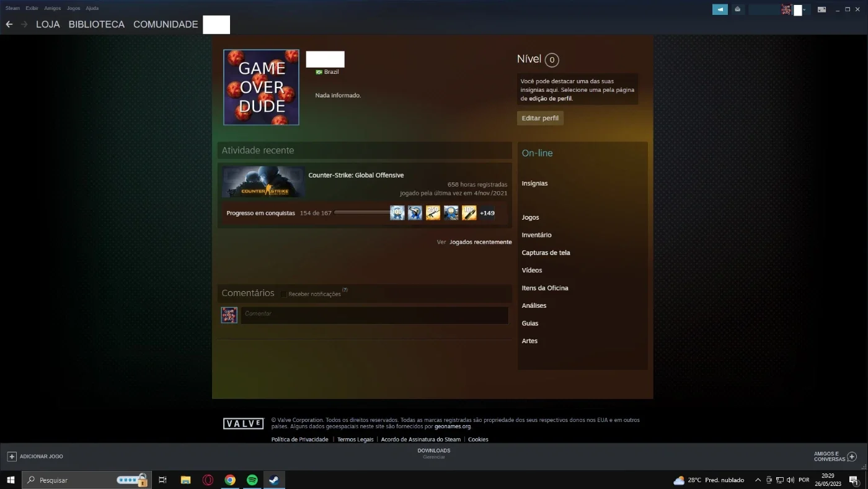
Task: Open Amigos e Conversas plus icon
Action: (852, 457)
